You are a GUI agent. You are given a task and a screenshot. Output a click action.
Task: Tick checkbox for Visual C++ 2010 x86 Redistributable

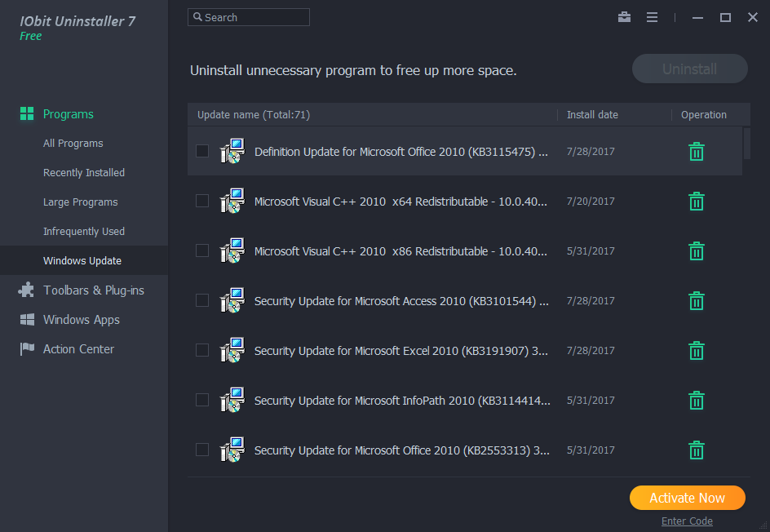pyautogui.click(x=202, y=250)
